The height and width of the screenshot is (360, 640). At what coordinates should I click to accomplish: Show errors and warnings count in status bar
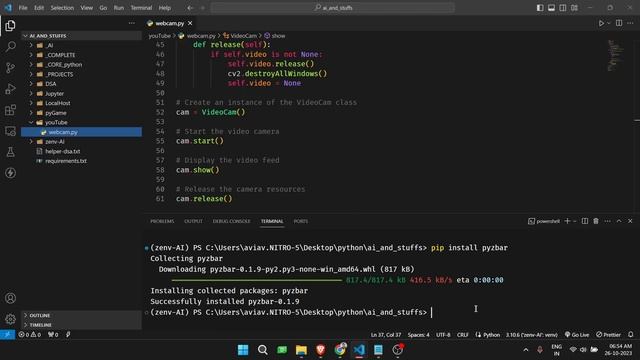[x=30, y=335]
